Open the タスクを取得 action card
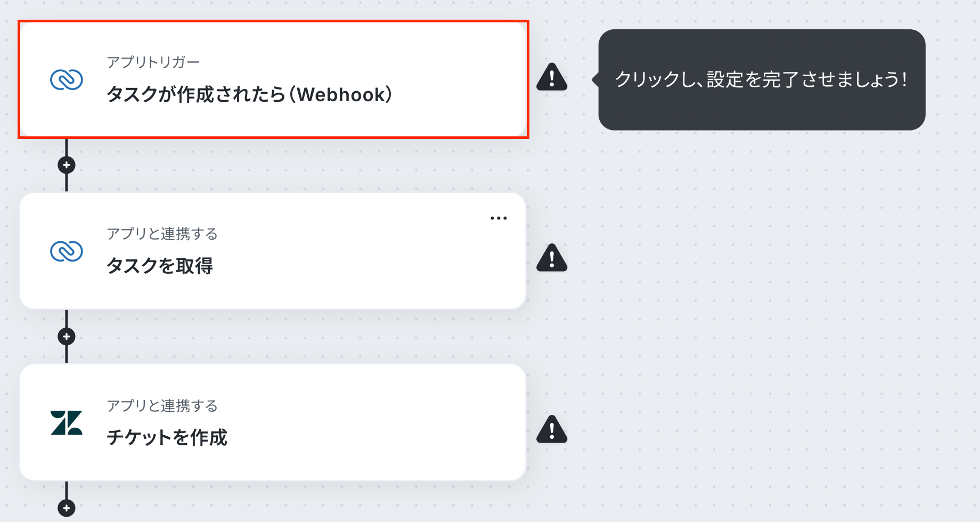The image size is (980, 522). (273, 251)
